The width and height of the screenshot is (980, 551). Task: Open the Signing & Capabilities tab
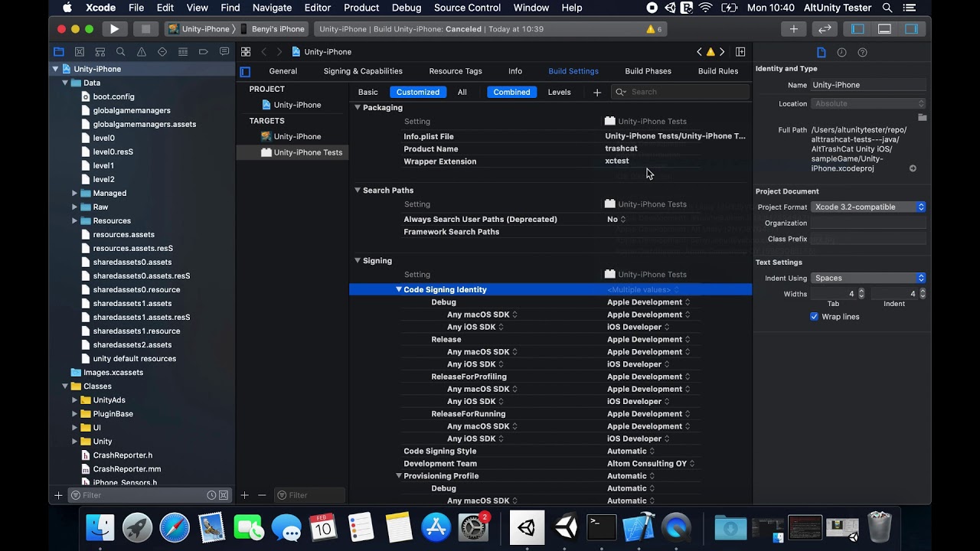363,71
